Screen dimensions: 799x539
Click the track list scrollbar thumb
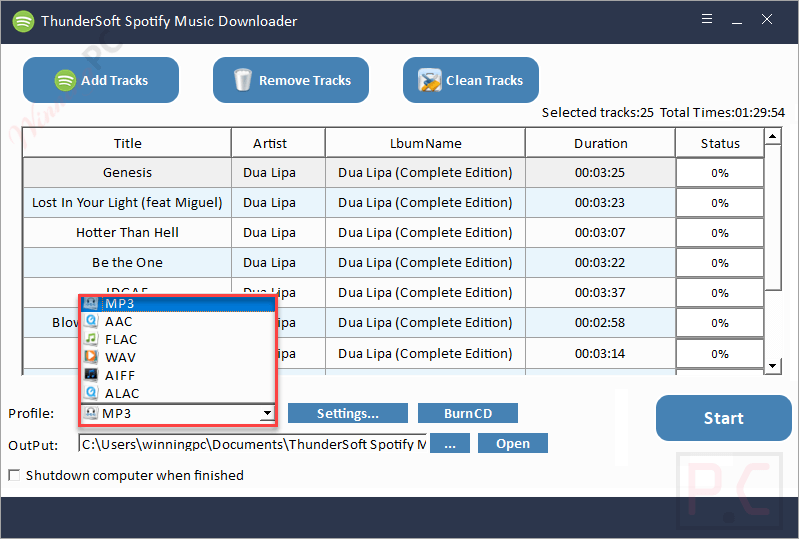[773, 218]
